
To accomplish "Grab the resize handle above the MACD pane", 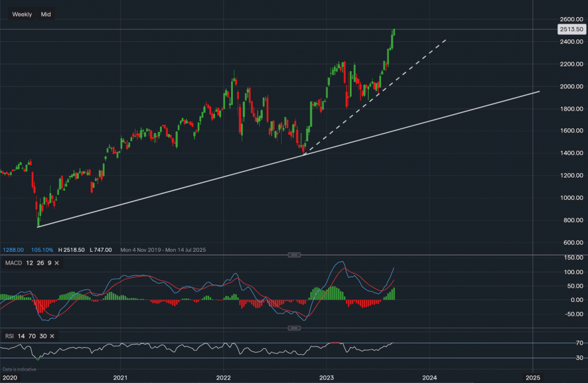I will [294, 255].
